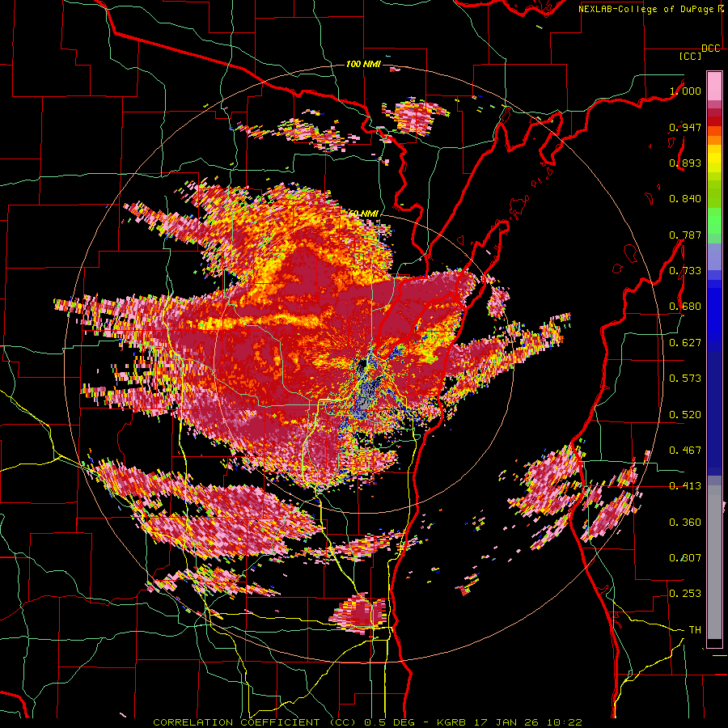This screenshot has height=728, width=728.
Task: Click the 0.467 scale value
Action: coord(685,451)
